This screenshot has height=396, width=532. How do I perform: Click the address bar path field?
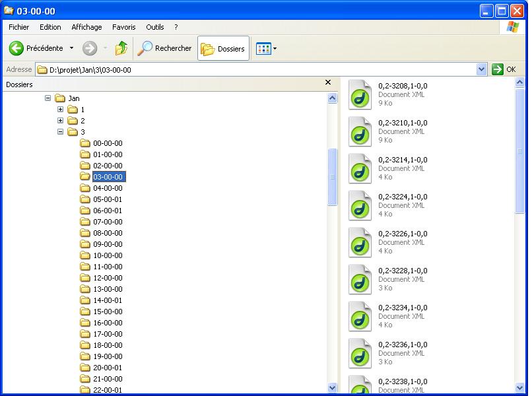coord(256,70)
